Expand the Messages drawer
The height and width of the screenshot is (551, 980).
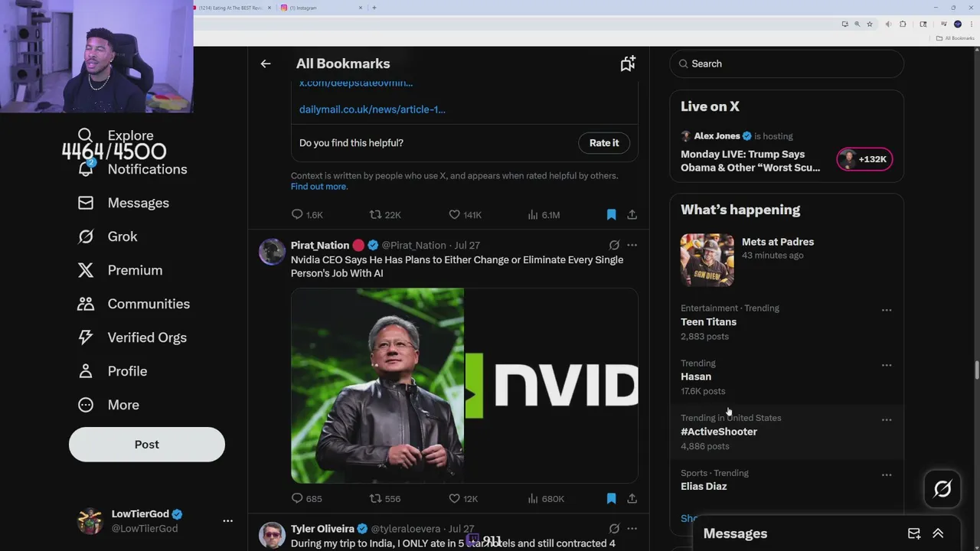point(938,533)
